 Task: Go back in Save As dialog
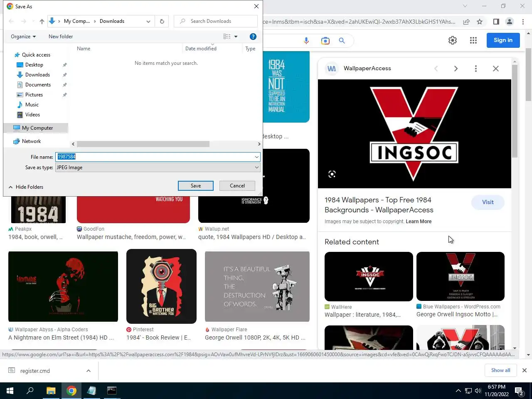[x=11, y=21]
